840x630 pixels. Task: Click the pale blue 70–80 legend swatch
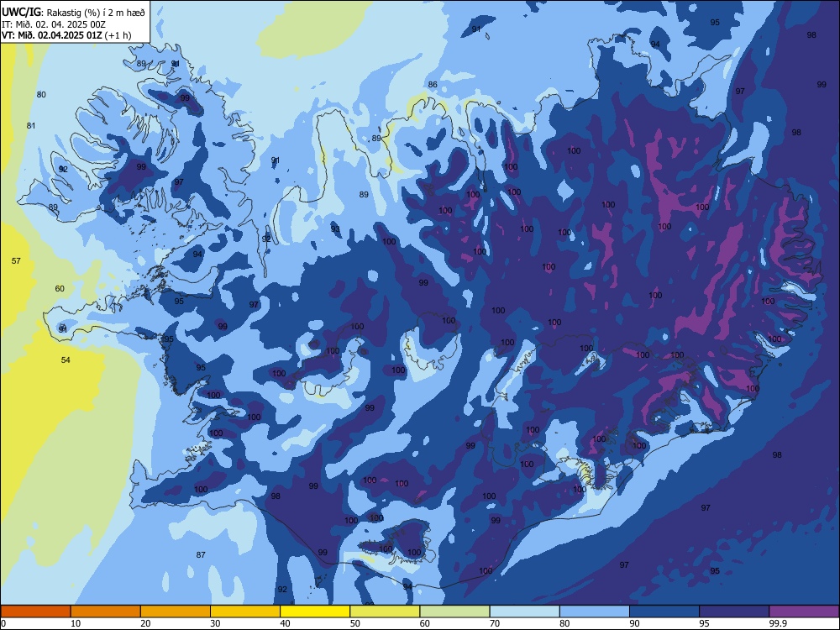(x=525, y=612)
